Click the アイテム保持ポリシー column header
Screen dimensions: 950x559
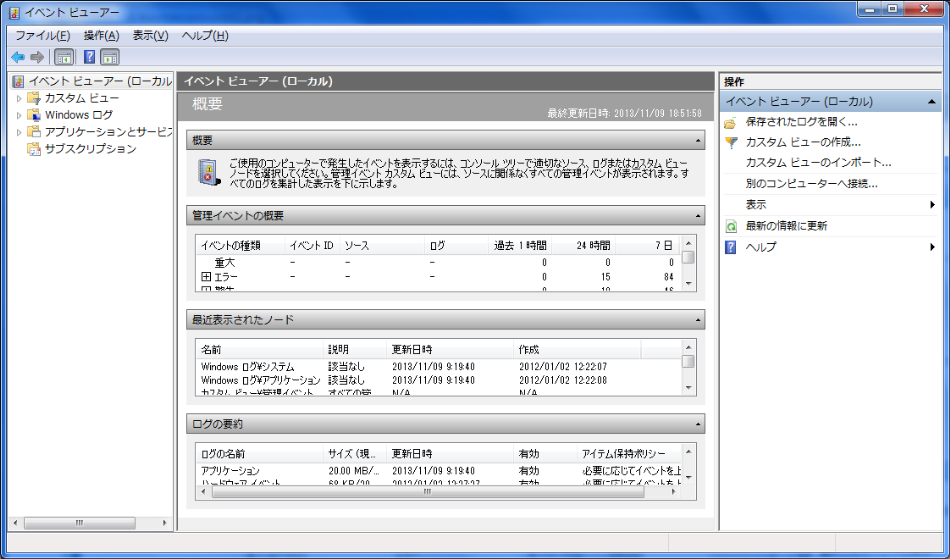click(x=629, y=454)
